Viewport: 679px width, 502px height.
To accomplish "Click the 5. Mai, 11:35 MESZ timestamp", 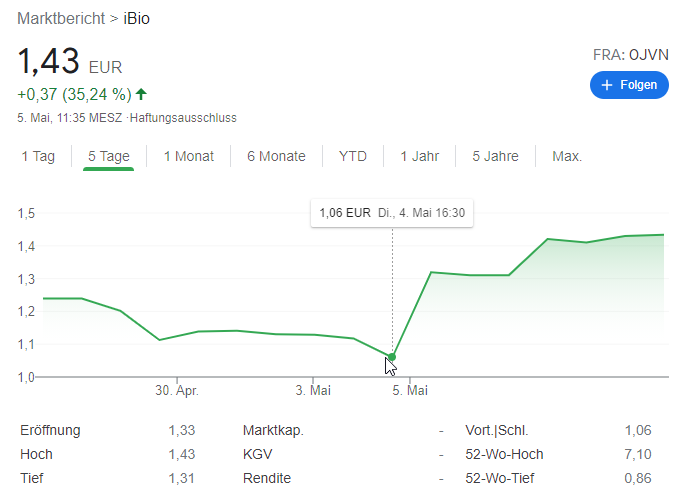I will click(70, 118).
